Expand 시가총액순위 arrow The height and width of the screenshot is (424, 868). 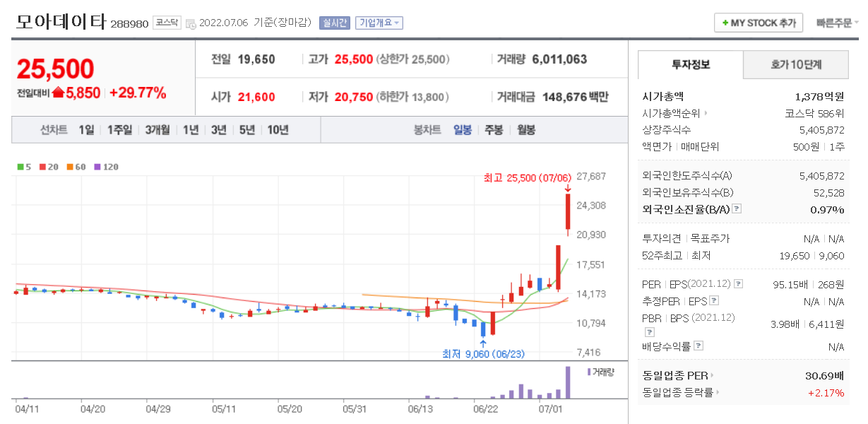click(x=706, y=113)
